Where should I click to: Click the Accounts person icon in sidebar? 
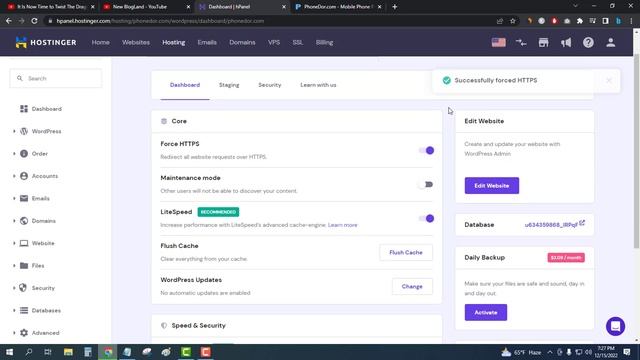pyautogui.click(x=24, y=176)
